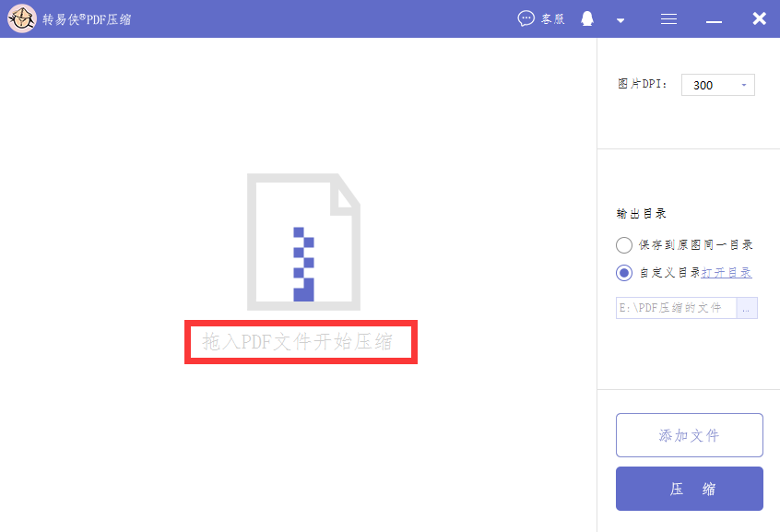Click the zipped PDF file drop icon
Screen dimensions: 780x532
pos(303,242)
